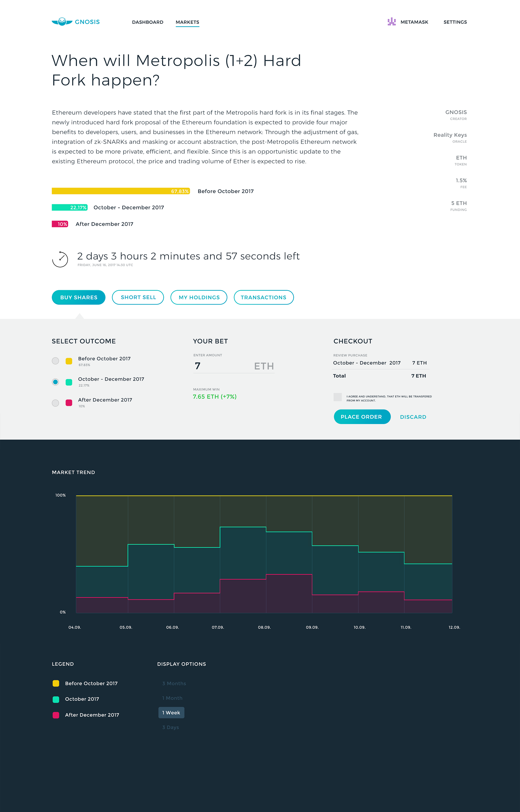Viewport: 520px width, 812px height.
Task: Open the Dashboard menu item
Action: pyautogui.click(x=148, y=22)
